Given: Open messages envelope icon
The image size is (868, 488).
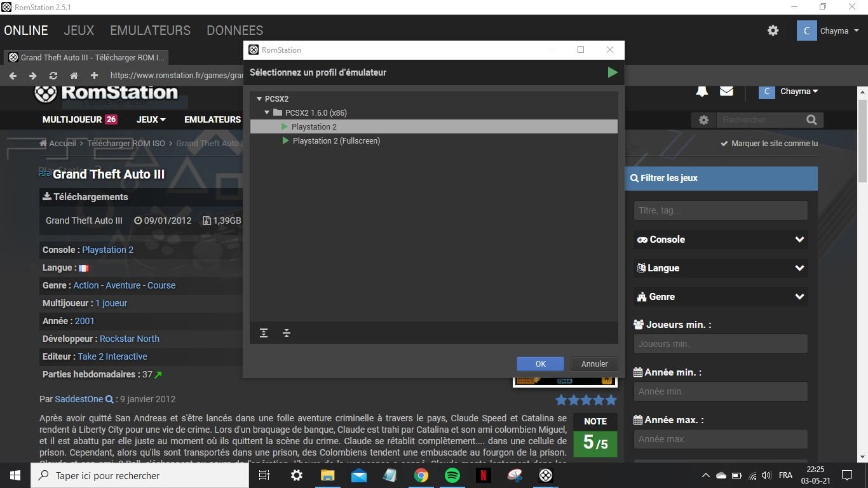Looking at the screenshot, I should tap(726, 91).
